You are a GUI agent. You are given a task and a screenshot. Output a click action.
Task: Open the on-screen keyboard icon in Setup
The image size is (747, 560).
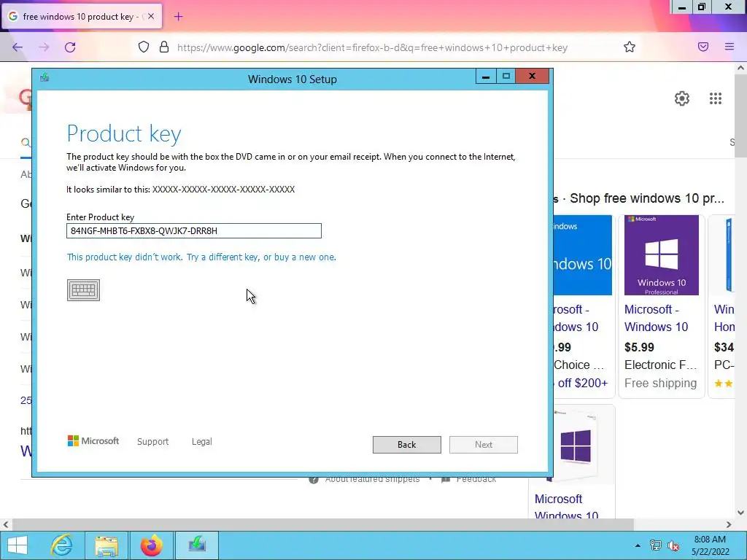[83, 290]
